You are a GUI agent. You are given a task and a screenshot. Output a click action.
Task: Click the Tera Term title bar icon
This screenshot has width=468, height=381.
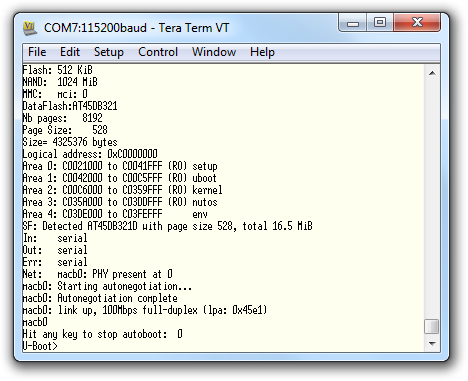[30, 28]
